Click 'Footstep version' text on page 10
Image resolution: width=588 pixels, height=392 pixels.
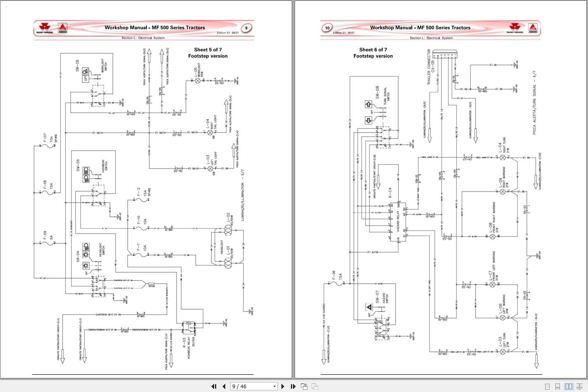(x=373, y=56)
